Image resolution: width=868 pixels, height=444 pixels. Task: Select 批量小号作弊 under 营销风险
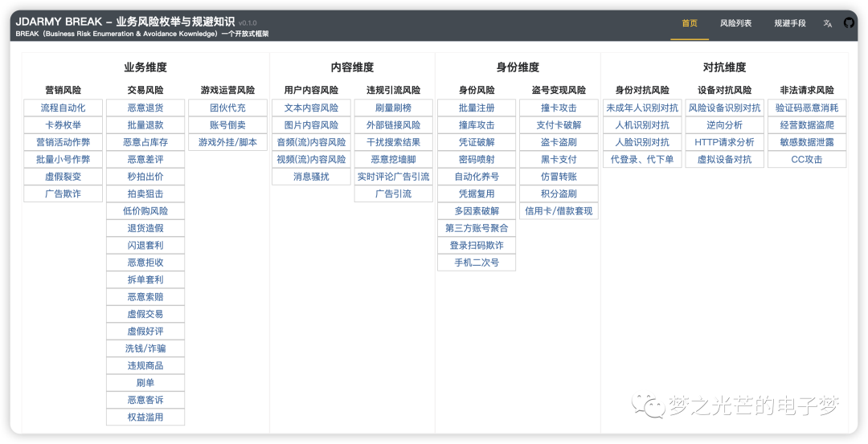tap(63, 159)
